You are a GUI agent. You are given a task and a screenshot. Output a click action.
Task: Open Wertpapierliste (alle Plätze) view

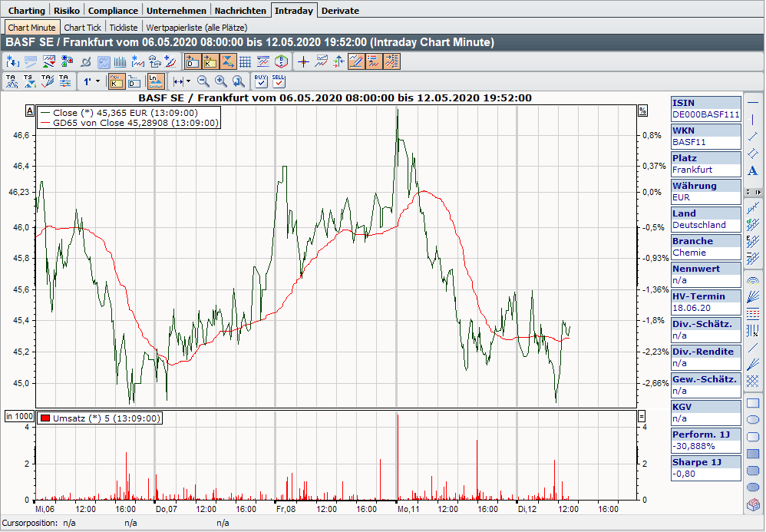pyautogui.click(x=196, y=27)
